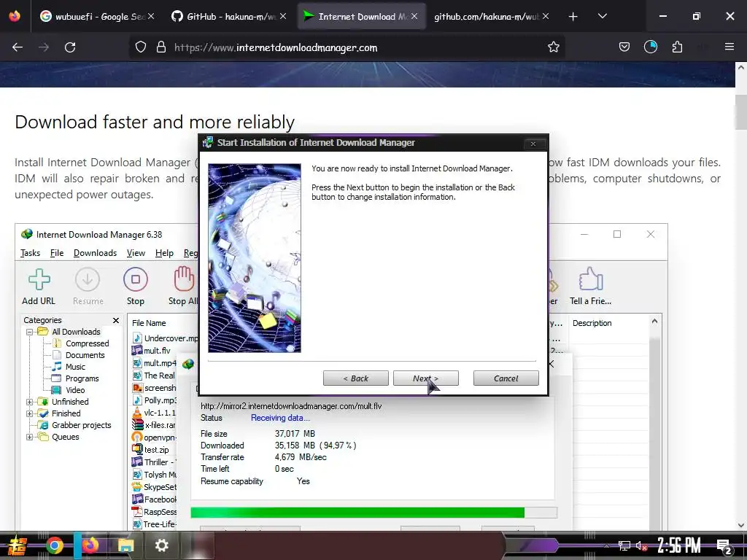Open the Downloads menu in IDM image

coord(95,253)
